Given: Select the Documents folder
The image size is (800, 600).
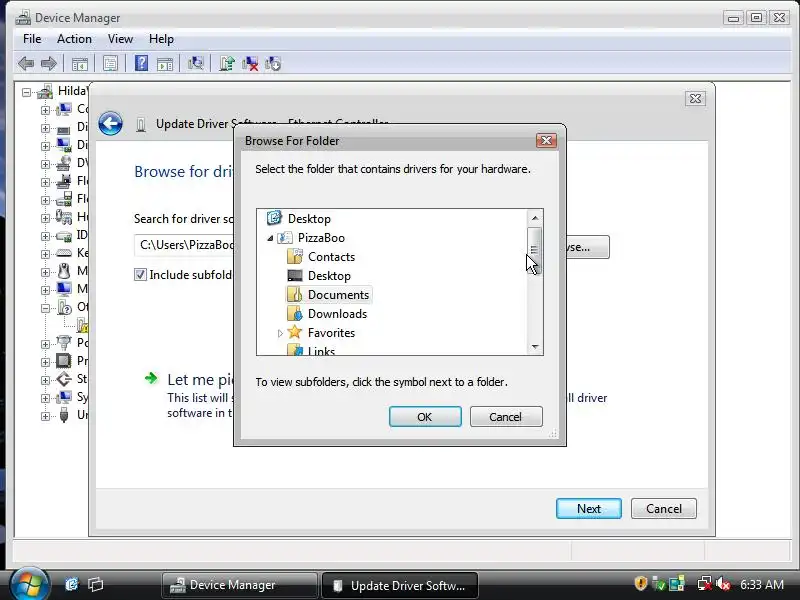Looking at the screenshot, I should (x=338, y=295).
